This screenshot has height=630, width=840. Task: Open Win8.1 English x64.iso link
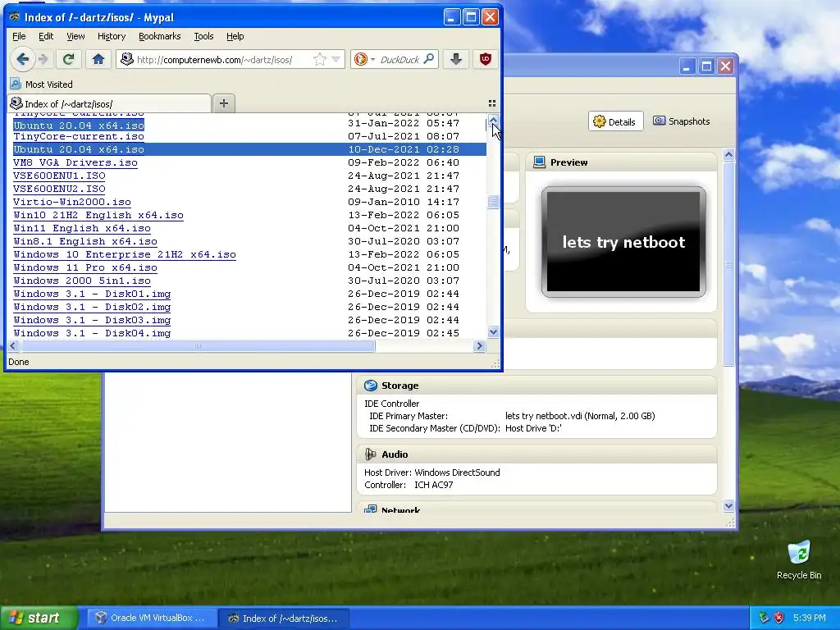coord(85,242)
